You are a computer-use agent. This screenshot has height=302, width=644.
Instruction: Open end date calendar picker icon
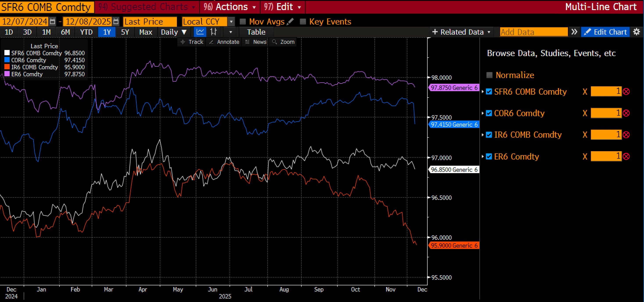(x=116, y=22)
